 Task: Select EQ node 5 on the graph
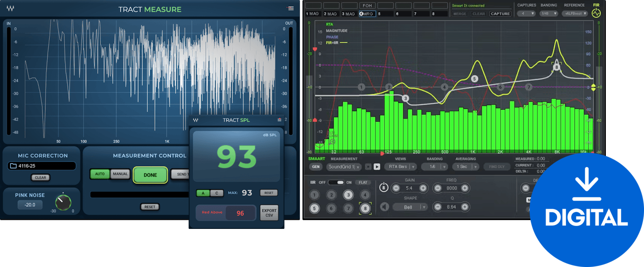474,79
